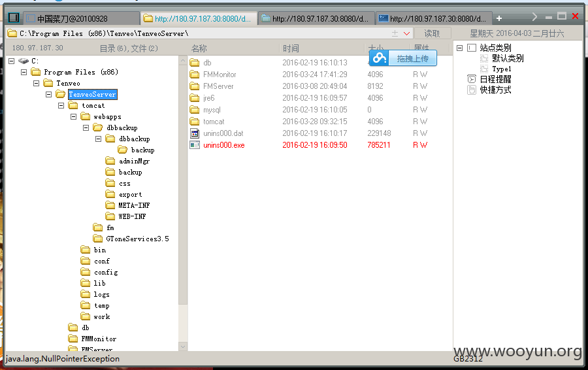Select the fm folder in the tree
Viewport: 588px width, 370px height.
[x=110, y=227]
